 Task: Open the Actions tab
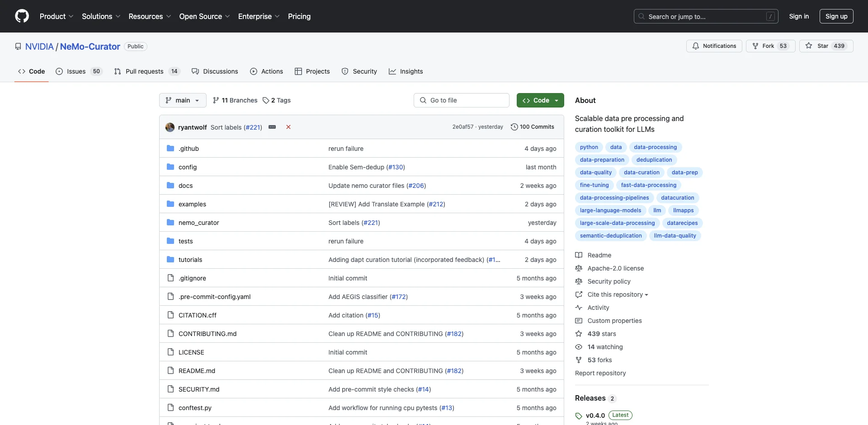pyautogui.click(x=267, y=71)
